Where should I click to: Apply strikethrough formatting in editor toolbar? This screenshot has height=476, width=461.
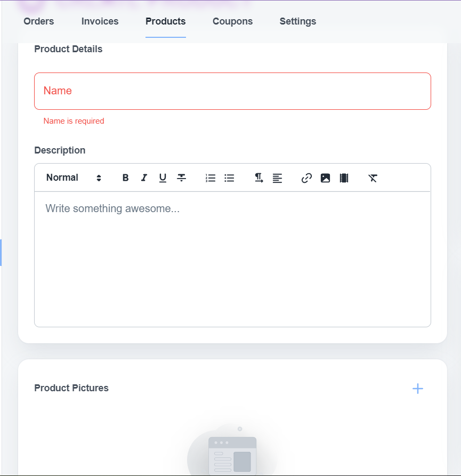pyautogui.click(x=182, y=178)
